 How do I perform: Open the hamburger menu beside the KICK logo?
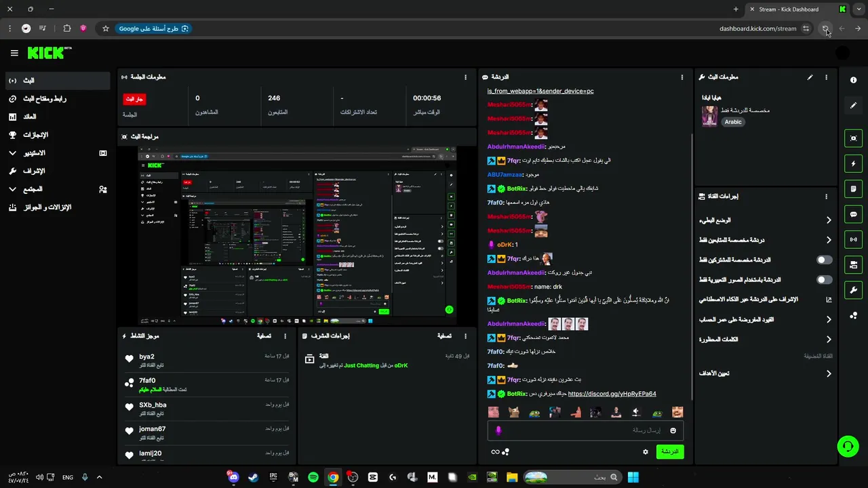click(14, 53)
